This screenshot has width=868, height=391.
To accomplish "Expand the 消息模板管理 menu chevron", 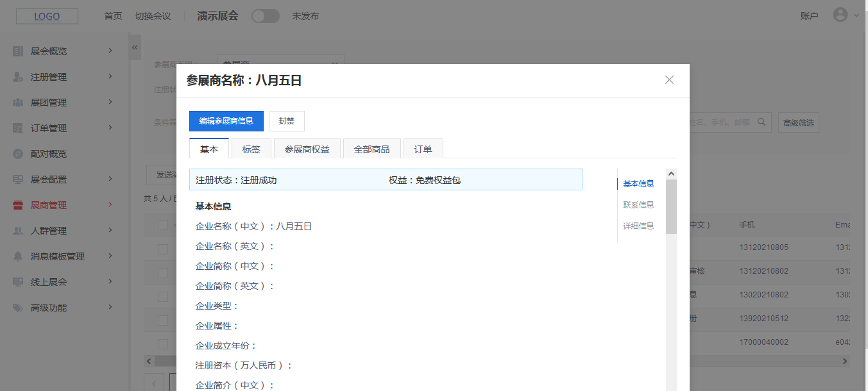I will (110, 256).
